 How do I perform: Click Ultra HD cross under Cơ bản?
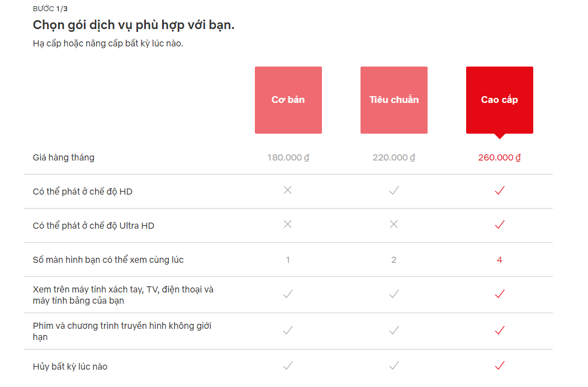[x=288, y=224]
